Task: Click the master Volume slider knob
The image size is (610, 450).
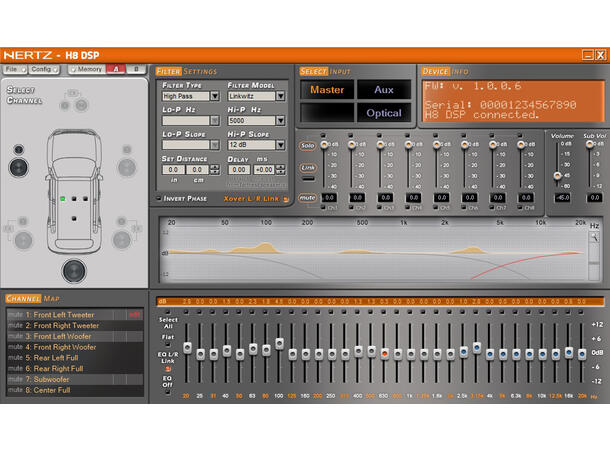Action: [x=557, y=175]
